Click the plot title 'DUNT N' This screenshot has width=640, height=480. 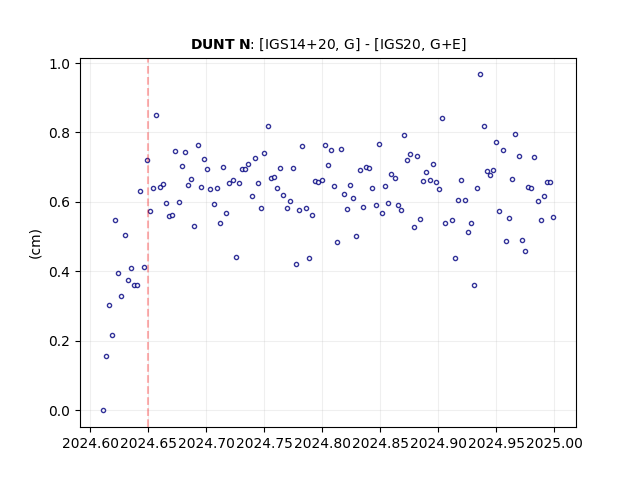[x=220, y=44]
